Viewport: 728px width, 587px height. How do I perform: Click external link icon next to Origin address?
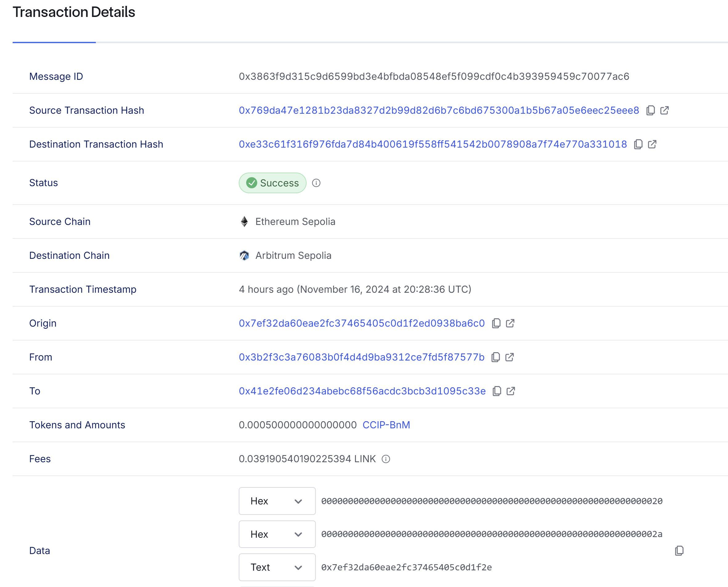tap(511, 323)
